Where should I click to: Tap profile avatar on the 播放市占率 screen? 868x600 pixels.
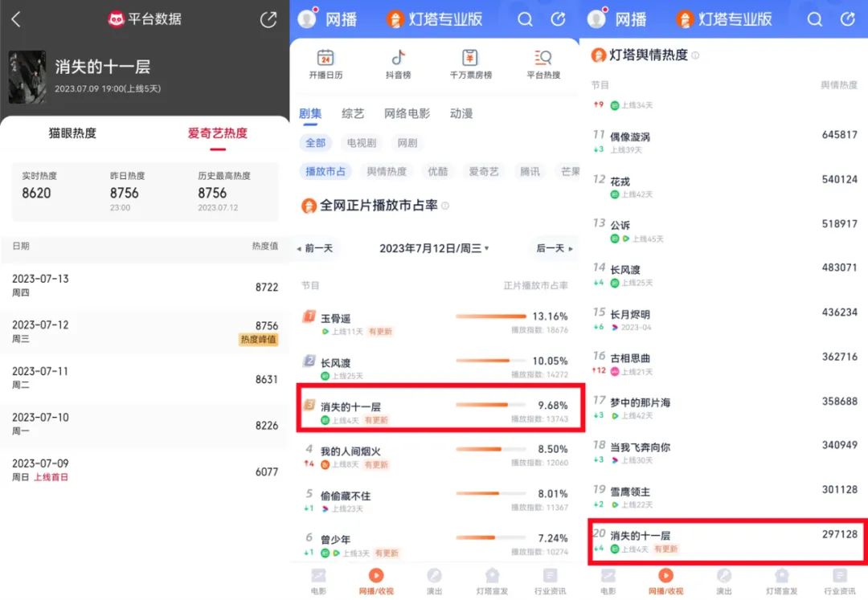click(x=307, y=18)
